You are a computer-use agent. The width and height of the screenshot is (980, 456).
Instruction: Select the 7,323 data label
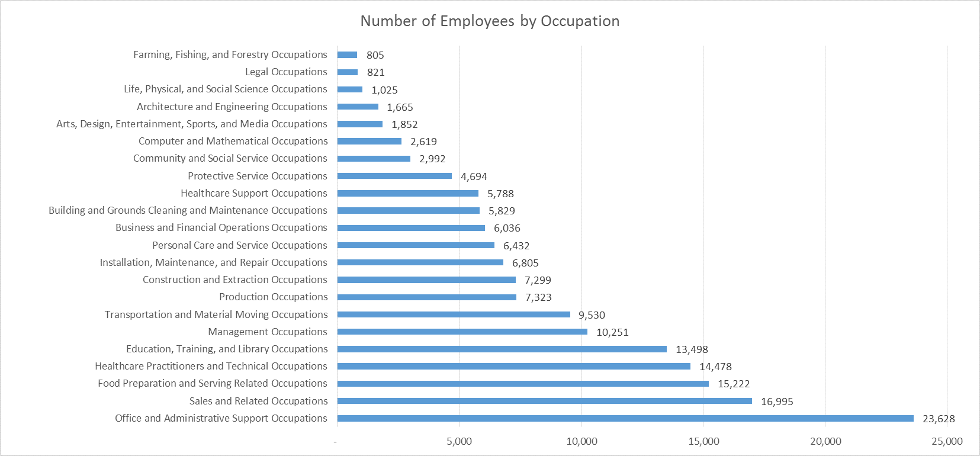tap(538, 297)
